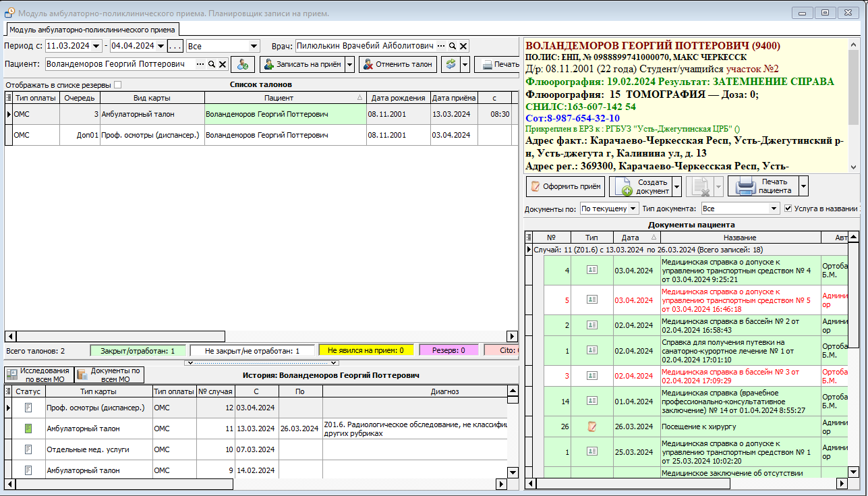The width and height of the screenshot is (868, 496).
Task: Click the 'Оформить приём' button
Action: tap(565, 186)
